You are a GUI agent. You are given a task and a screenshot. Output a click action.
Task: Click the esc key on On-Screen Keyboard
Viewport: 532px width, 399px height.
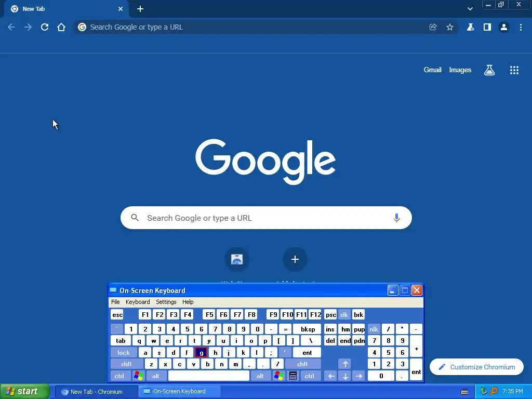(117, 315)
